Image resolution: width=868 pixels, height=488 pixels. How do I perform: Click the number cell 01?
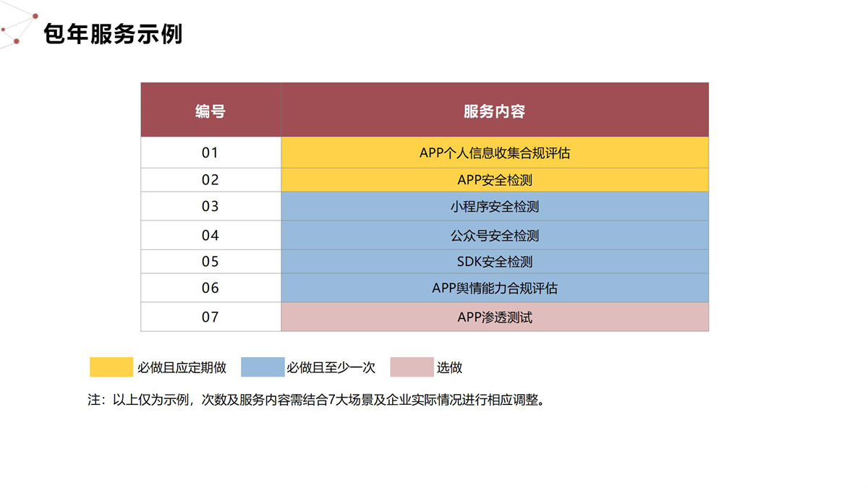pos(210,153)
